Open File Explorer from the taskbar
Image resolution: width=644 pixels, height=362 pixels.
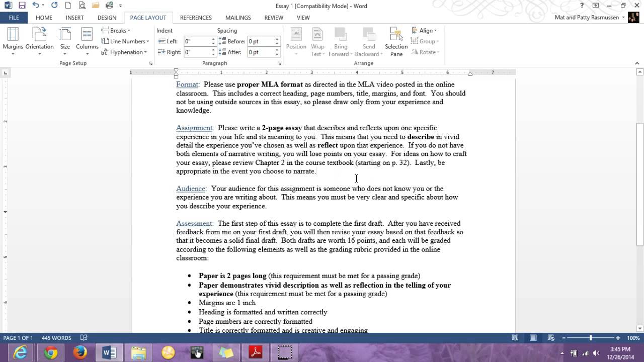click(x=138, y=353)
